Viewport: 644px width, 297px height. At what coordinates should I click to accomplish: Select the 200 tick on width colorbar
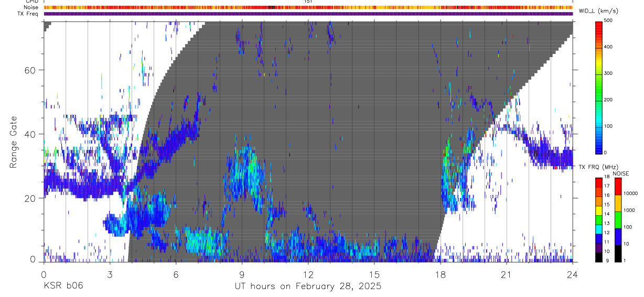pos(608,100)
